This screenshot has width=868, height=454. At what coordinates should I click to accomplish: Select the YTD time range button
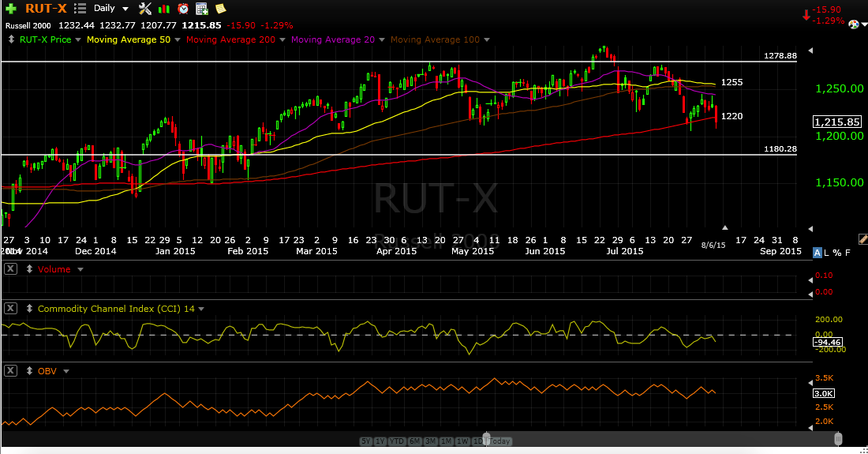tap(396, 441)
